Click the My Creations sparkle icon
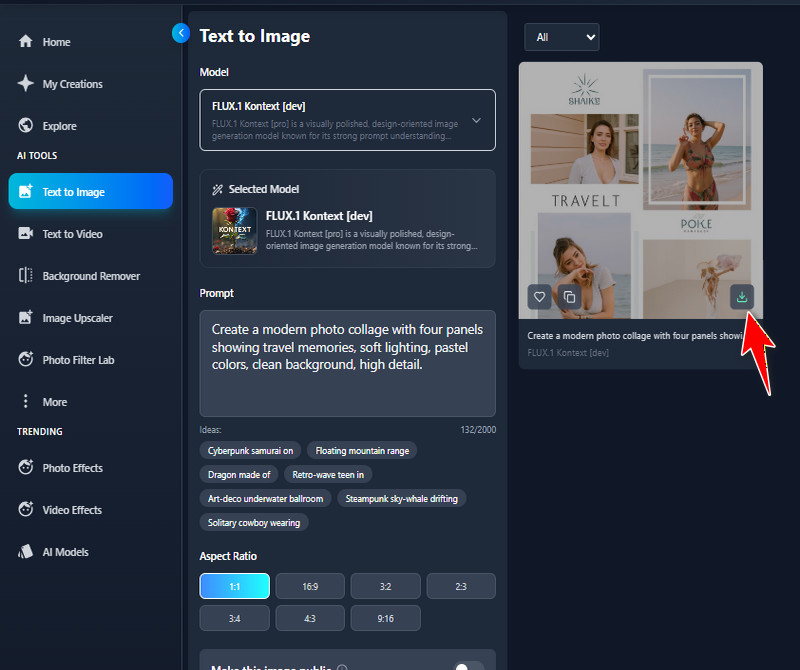Screen dimensions: 800x670 coord(26,83)
